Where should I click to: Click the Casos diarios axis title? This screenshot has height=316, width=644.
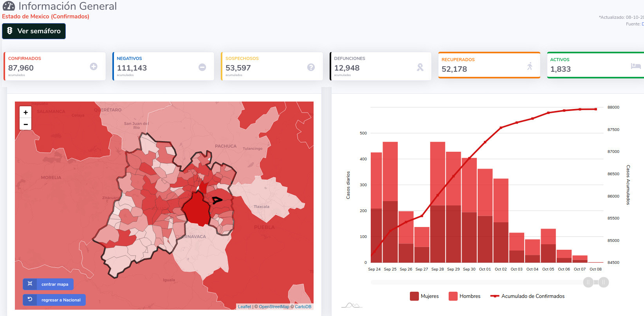click(x=348, y=185)
